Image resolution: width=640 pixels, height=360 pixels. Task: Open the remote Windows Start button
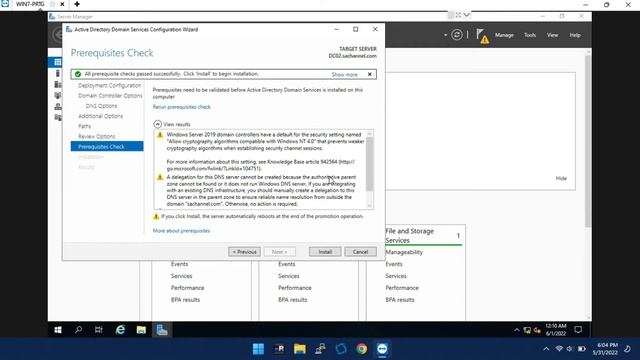point(58,330)
